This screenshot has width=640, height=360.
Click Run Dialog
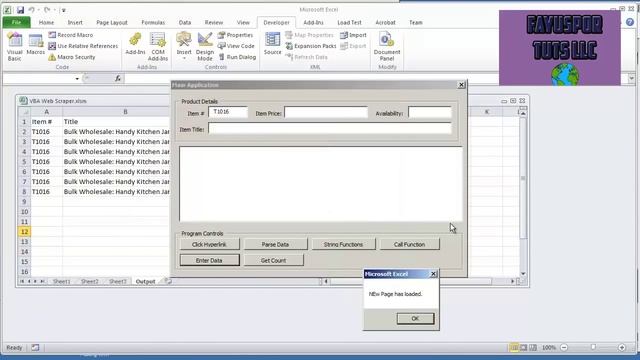(237, 57)
